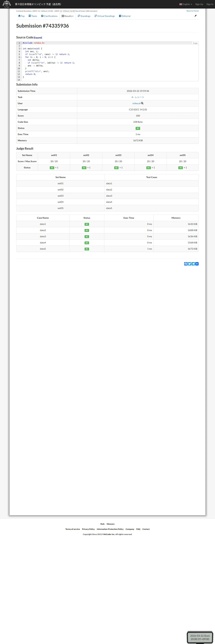Click the set02 score 20 / 20 cell

click(86, 162)
